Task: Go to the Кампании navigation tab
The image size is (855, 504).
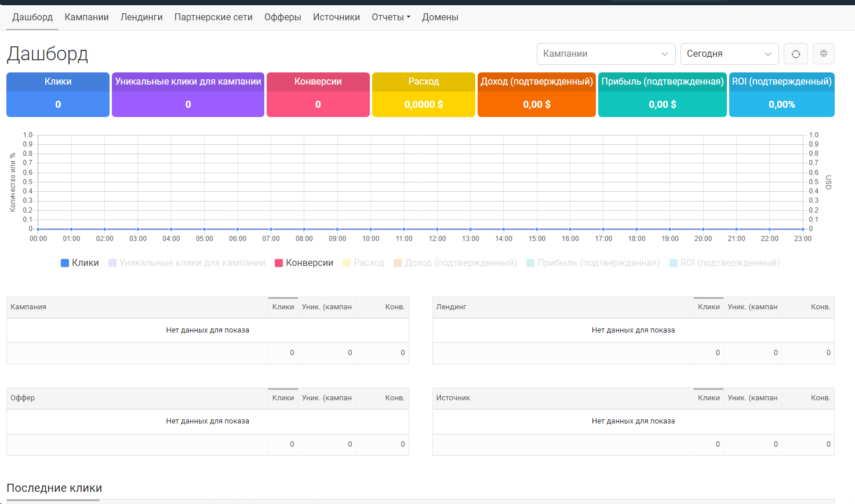Action: point(86,17)
